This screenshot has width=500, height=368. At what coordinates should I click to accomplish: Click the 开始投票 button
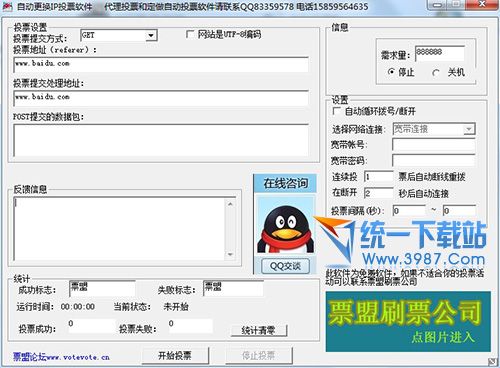click(x=175, y=356)
